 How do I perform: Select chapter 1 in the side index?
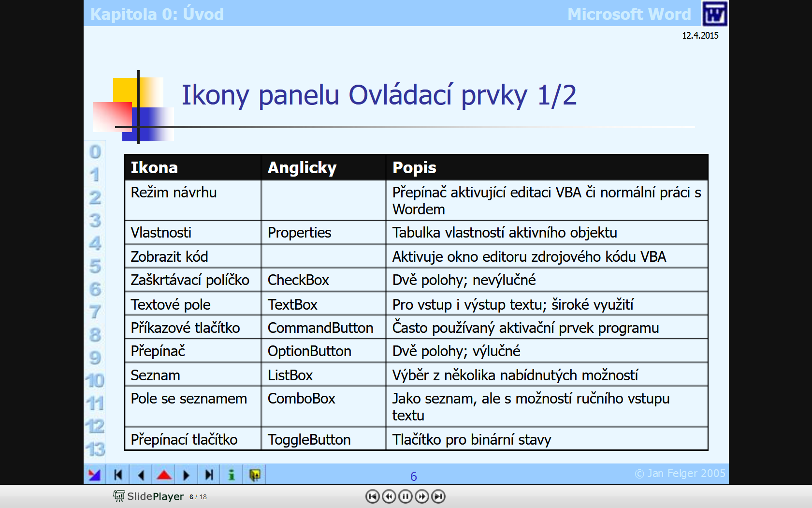pos(95,175)
